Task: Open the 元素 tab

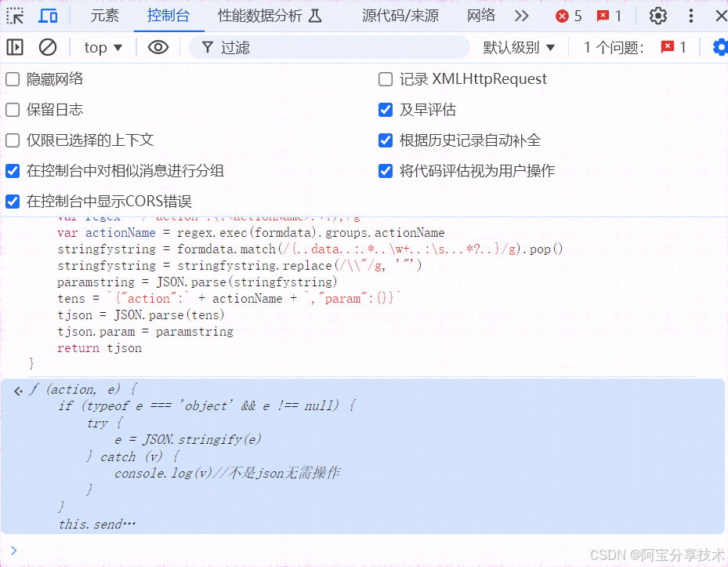Action: [x=104, y=16]
